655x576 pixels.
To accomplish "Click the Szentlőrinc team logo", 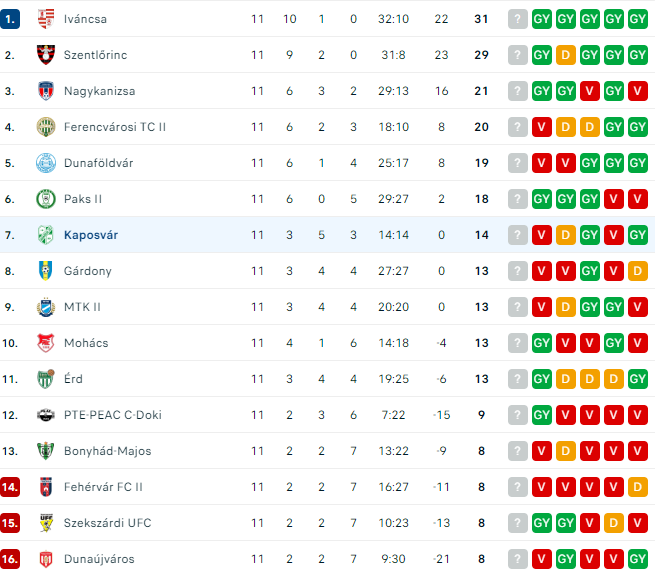I will click(x=46, y=55).
